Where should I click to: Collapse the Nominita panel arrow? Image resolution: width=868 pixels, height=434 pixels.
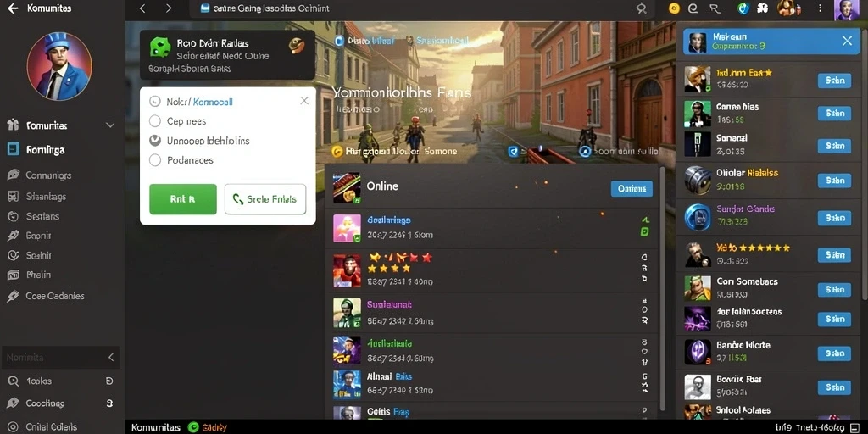point(111,357)
